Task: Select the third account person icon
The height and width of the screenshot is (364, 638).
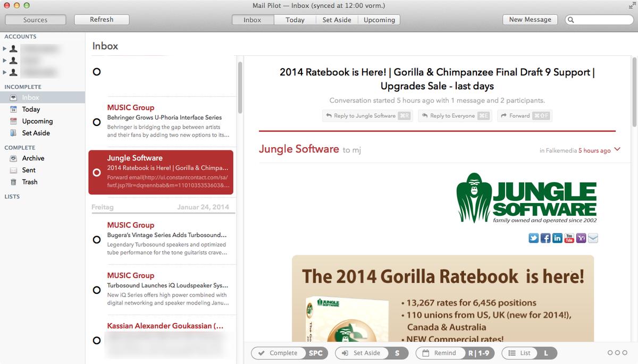Action: pyautogui.click(x=14, y=72)
